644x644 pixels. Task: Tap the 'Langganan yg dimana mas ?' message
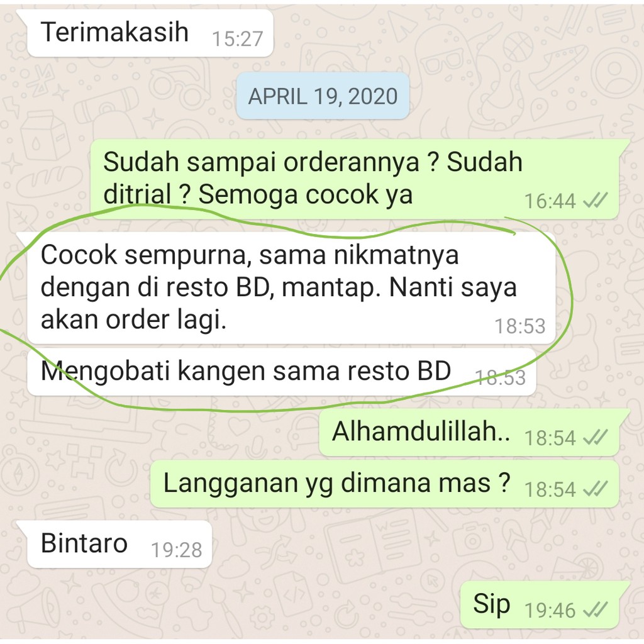[384, 484]
